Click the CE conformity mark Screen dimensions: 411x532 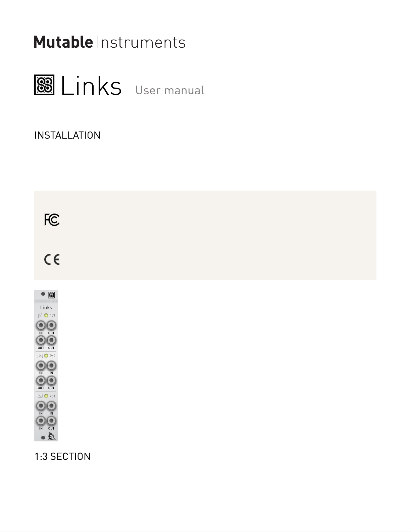pos(52,259)
